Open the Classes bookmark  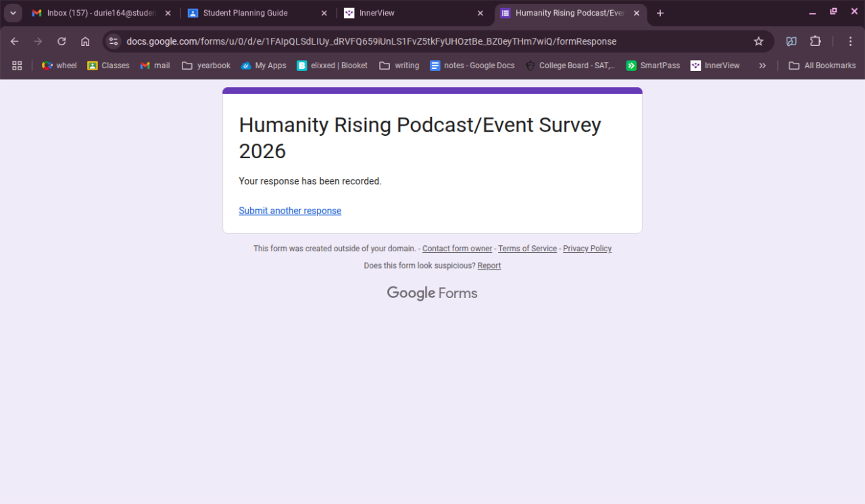(108, 66)
